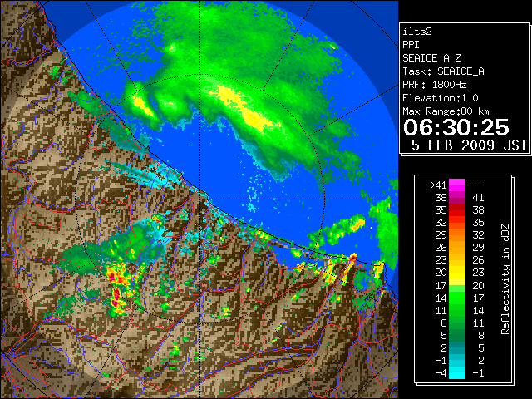Click the "SEAICE_A_Z" product name
The height and width of the screenshot is (399, 532).
[431, 58]
